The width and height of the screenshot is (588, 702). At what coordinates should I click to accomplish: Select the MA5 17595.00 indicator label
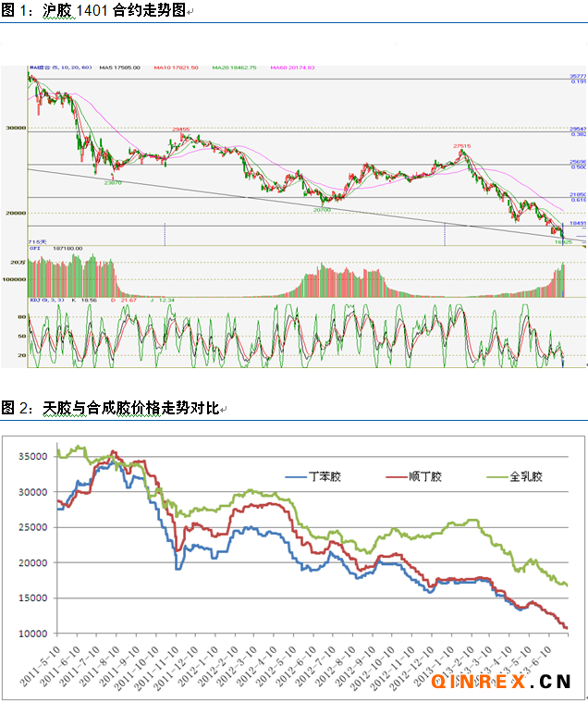119,68
